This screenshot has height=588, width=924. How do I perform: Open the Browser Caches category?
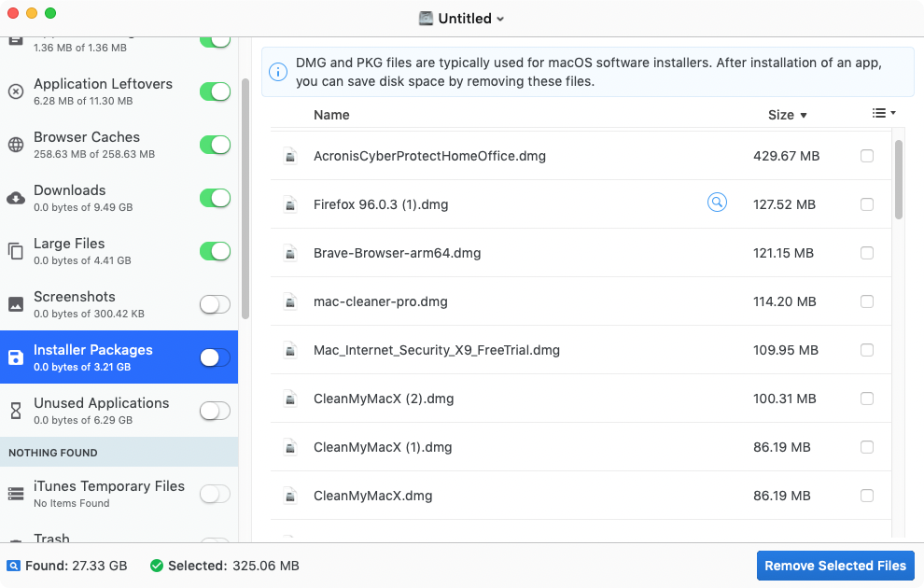tap(119, 145)
